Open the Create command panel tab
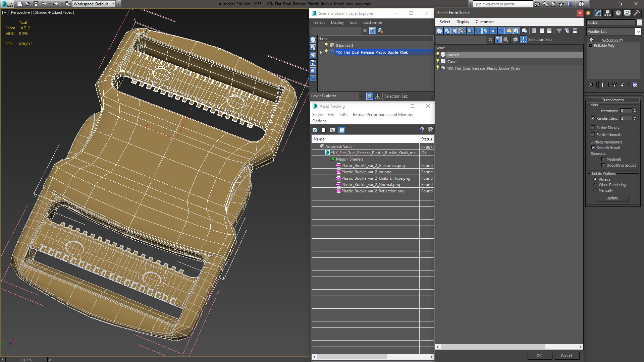Image resolution: width=644 pixels, height=362 pixels. [588, 13]
